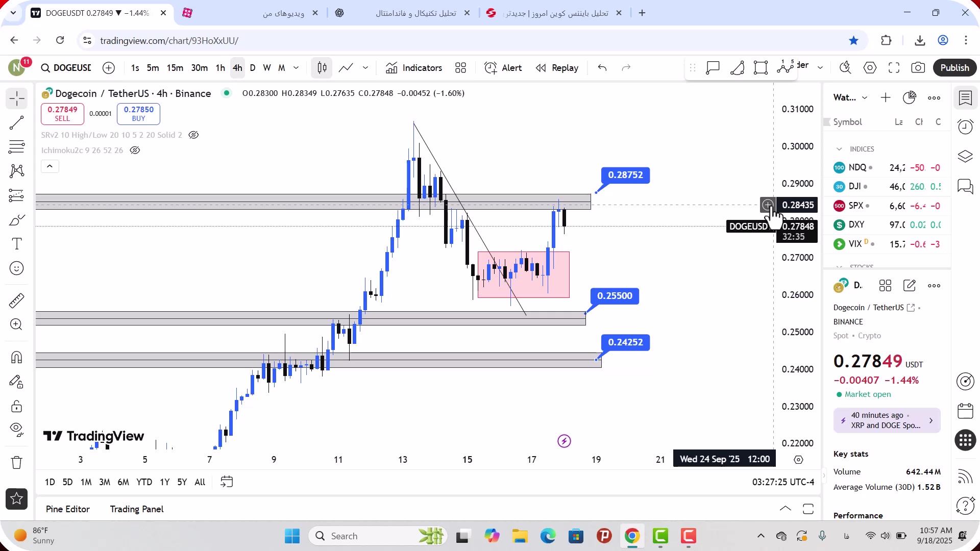Open the patterns drawing tools
Viewport: 980px width, 551px height.
17,171
